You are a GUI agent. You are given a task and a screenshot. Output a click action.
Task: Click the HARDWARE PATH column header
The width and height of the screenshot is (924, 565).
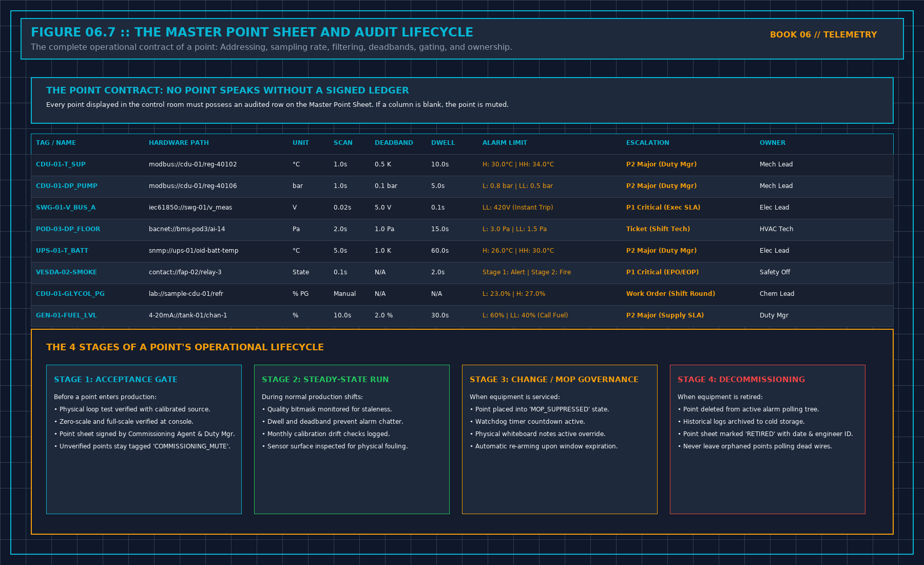point(179,143)
